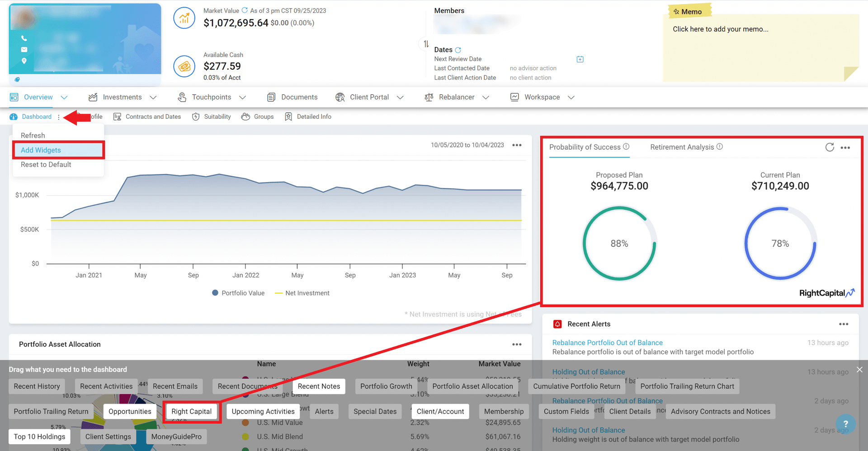Open the Workspace dropdown arrow
868x451 pixels.
click(571, 98)
